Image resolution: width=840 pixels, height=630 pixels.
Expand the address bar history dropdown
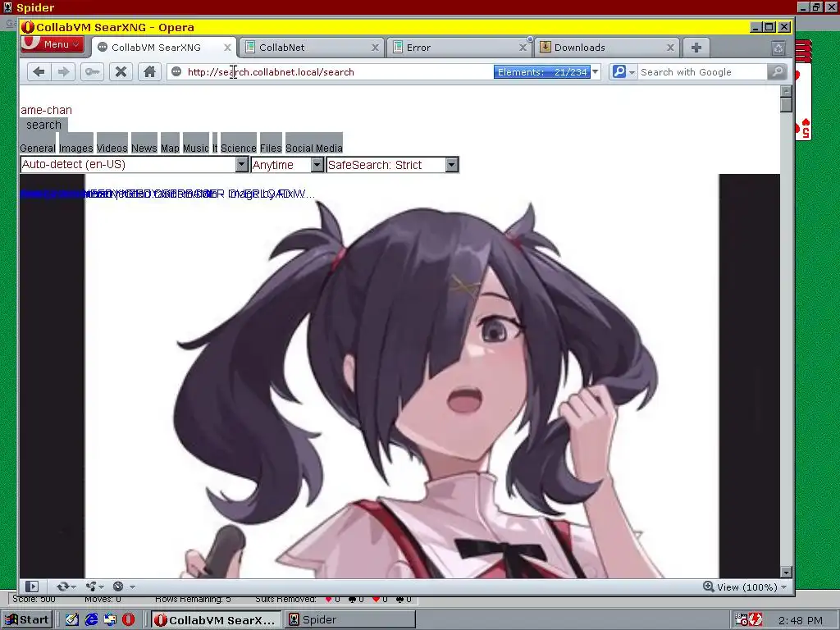[596, 72]
